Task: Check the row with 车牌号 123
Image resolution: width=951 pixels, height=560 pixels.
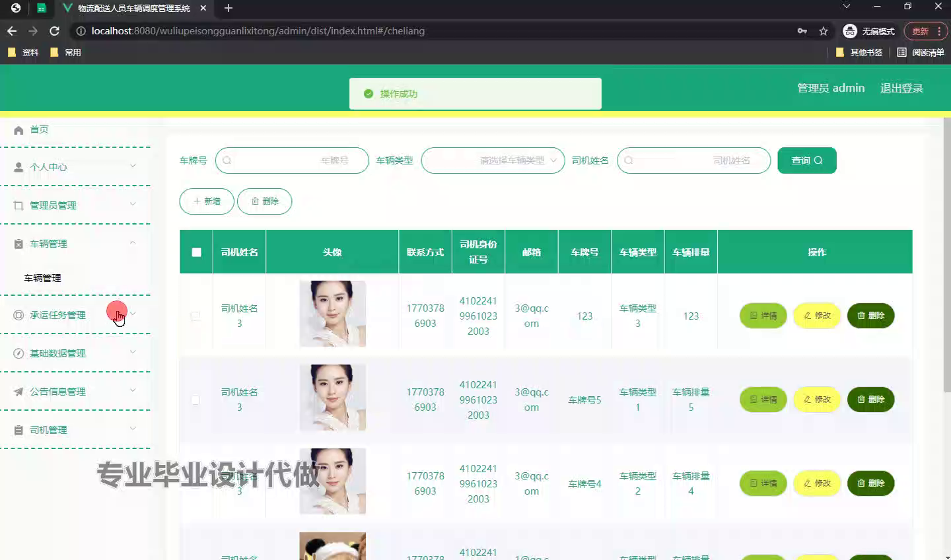Action: 195,316
